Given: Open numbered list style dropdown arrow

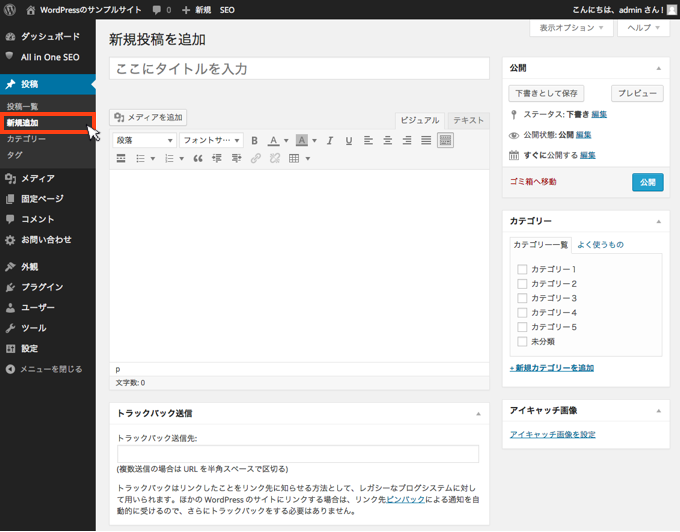Looking at the screenshot, I should tap(182, 159).
